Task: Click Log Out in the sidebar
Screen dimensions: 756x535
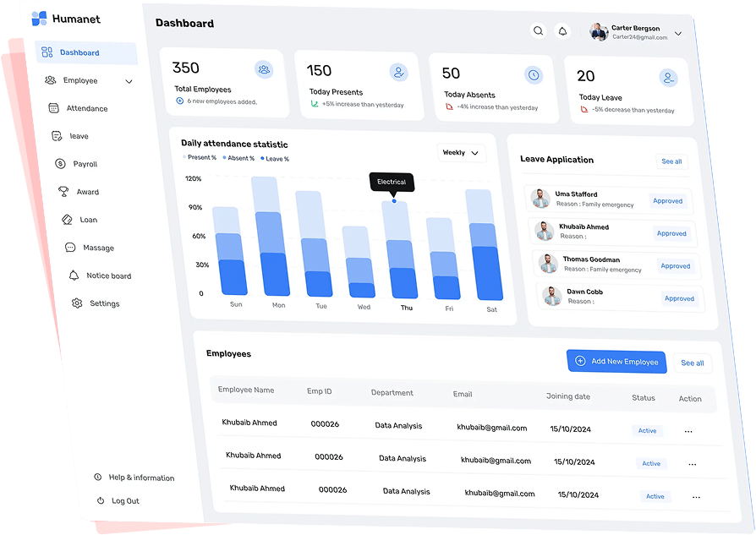Action: point(125,501)
